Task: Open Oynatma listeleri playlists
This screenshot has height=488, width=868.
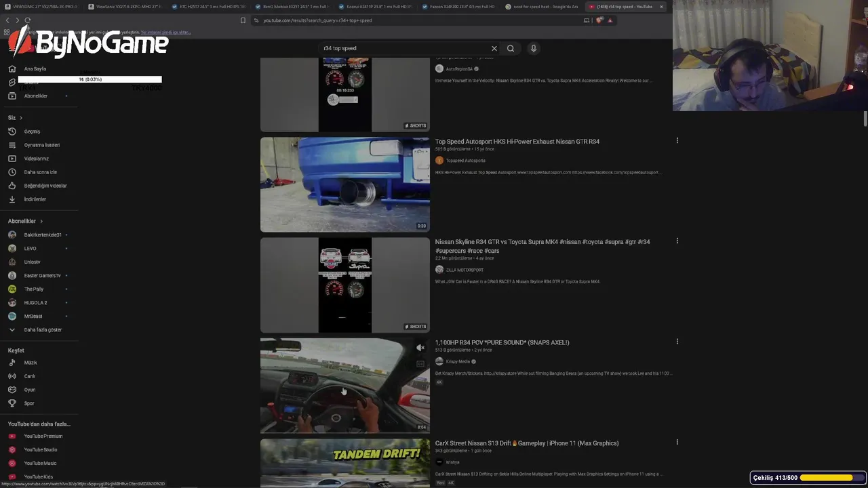Action: point(41,145)
